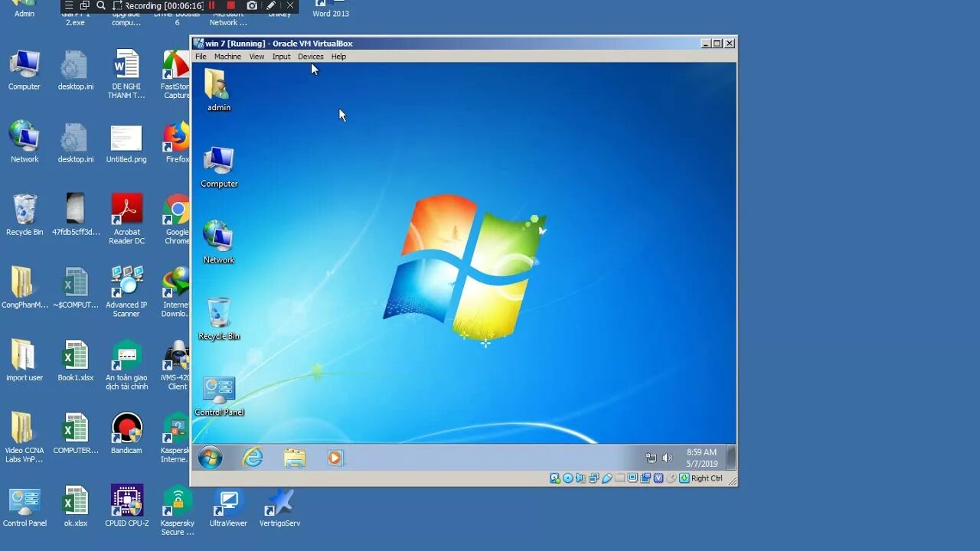
Task: Open the View menu in VirtualBox
Action: [256, 57]
